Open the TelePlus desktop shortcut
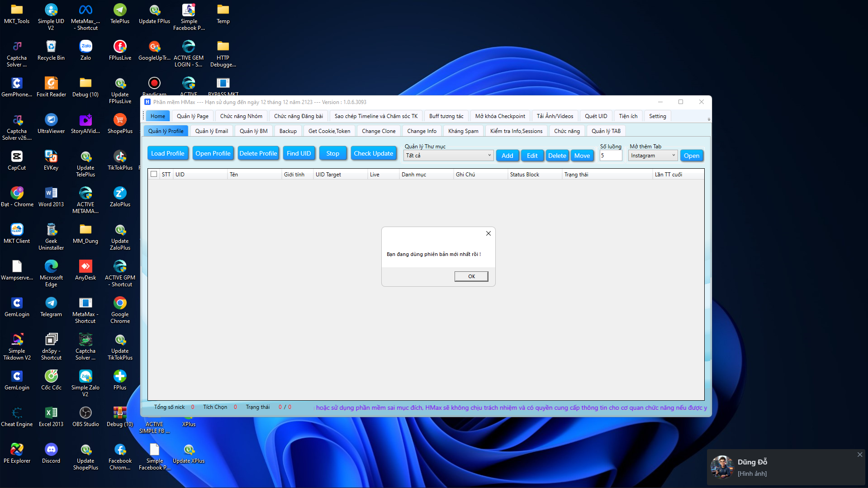The height and width of the screenshot is (488, 868). pyautogui.click(x=120, y=14)
